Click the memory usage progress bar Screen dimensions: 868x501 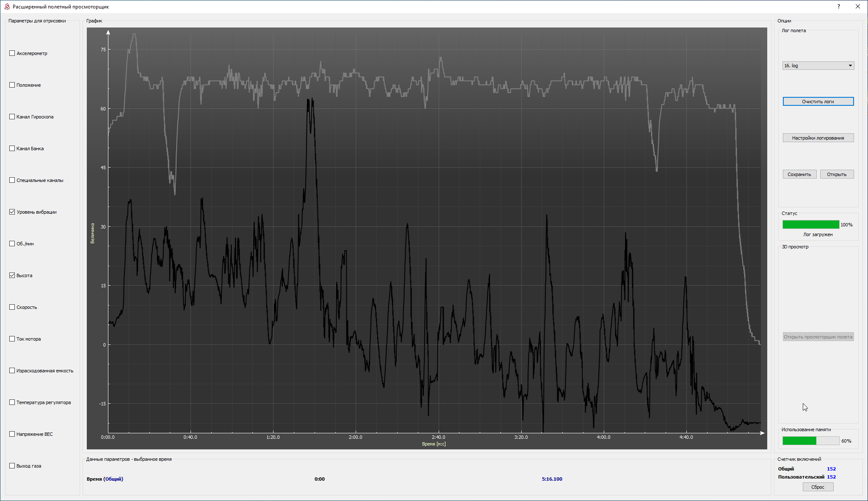coord(810,441)
